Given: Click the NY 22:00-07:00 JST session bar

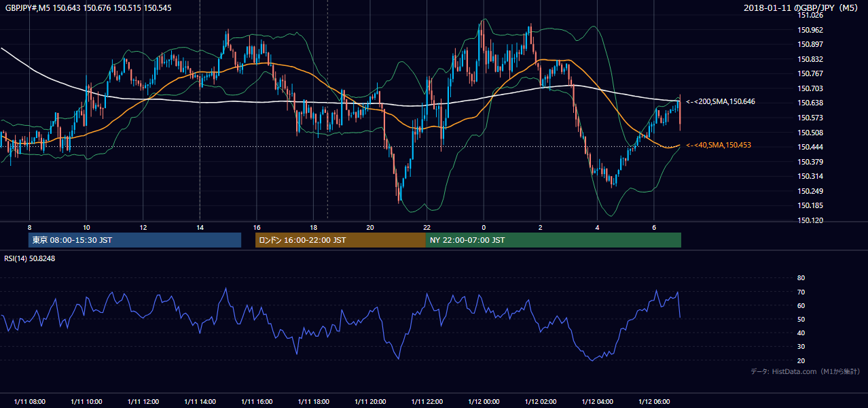Looking at the screenshot, I should (x=554, y=240).
